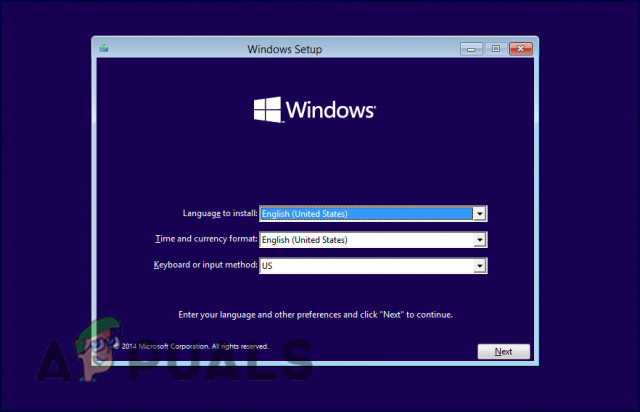Open the Language to install dropdown arrow
The height and width of the screenshot is (412, 640).
[480, 214]
